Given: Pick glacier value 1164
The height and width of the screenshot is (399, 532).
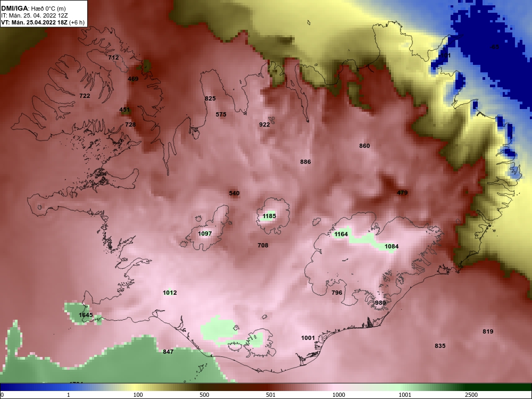Looking at the screenshot, I should pos(341,235).
